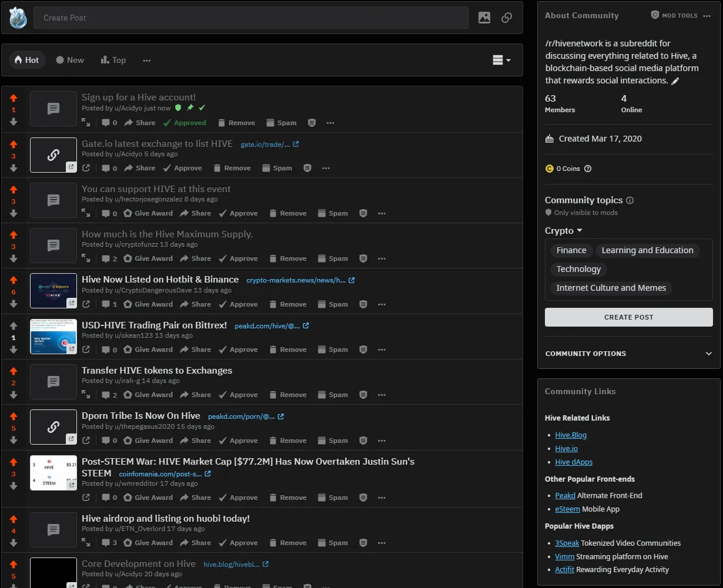Viewport: 723px width, 588px height.
Task: Open comments on 'How much is the Hive Maximum Supply.'
Action: pyautogui.click(x=109, y=258)
